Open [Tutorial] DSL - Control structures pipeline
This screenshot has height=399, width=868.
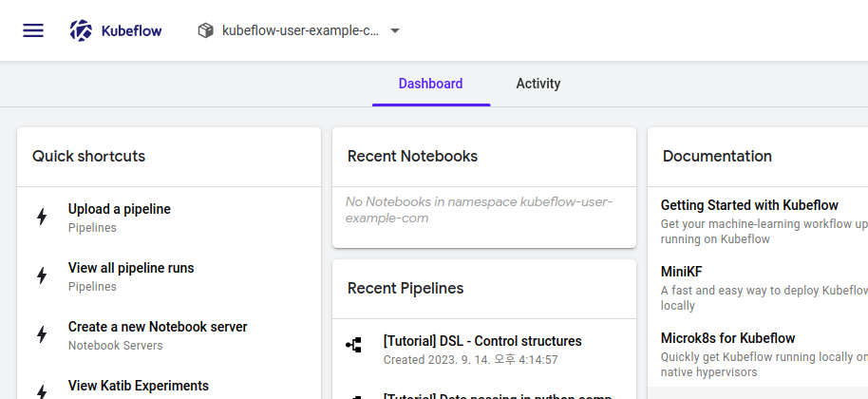[x=482, y=341]
